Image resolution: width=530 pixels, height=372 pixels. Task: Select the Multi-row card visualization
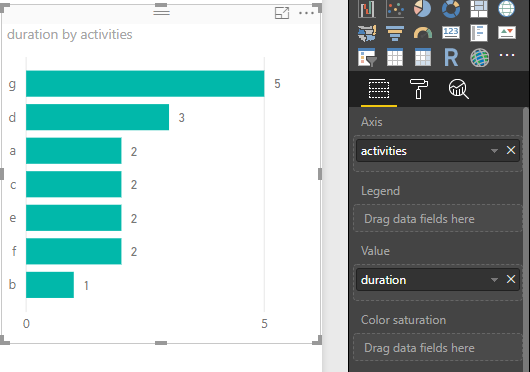[479, 33]
